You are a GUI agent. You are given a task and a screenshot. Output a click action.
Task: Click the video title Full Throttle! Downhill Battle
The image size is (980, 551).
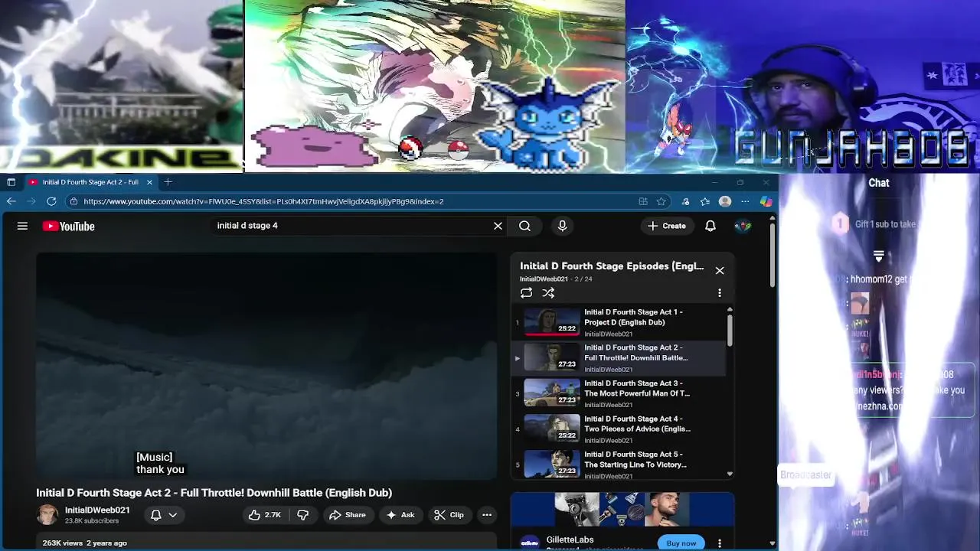(x=214, y=493)
